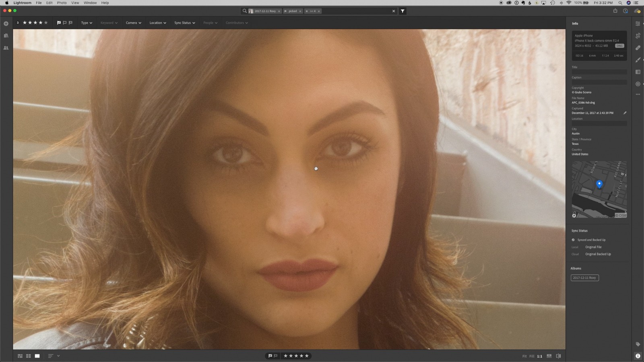644x362 pixels.
Task: Open the View menu
Action: pos(75,3)
